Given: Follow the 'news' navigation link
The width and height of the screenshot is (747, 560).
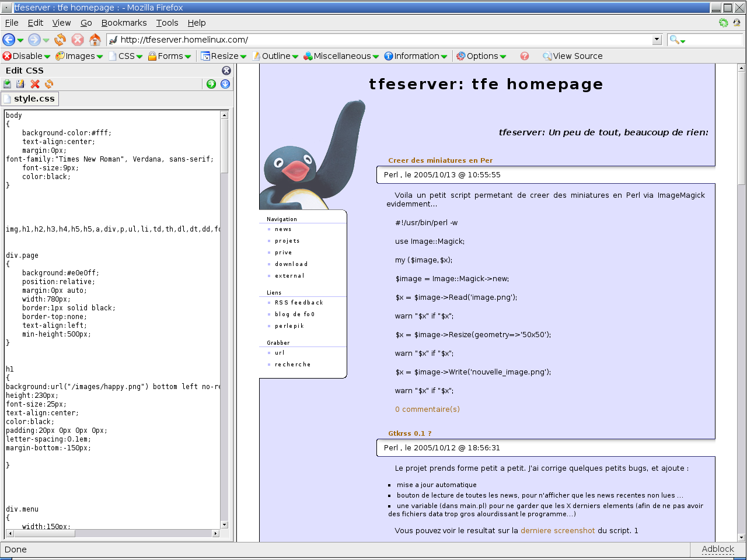Looking at the screenshot, I should tap(283, 229).
